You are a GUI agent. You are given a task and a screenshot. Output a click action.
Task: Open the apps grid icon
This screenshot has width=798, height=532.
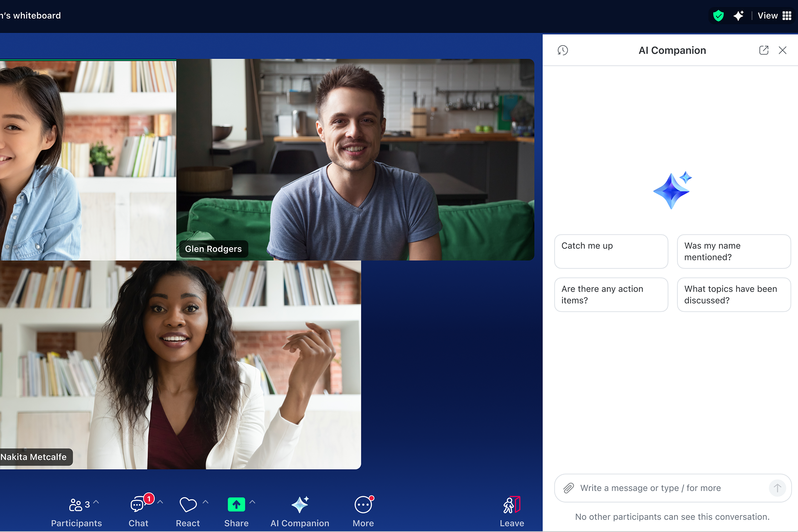pyautogui.click(x=787, y=15)
